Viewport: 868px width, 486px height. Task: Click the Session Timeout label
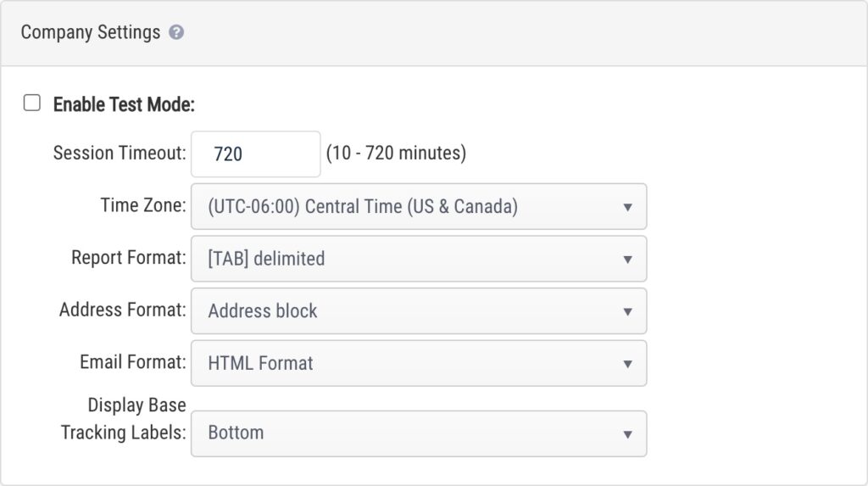[x=119, y=154]
